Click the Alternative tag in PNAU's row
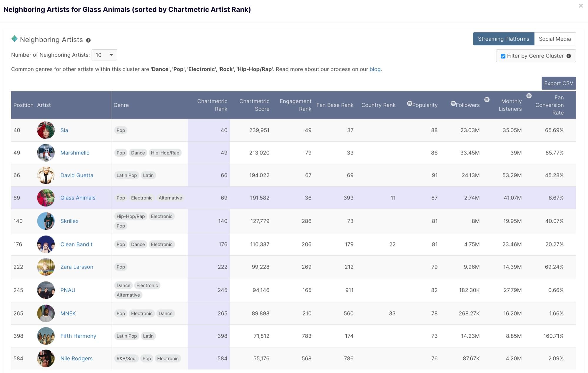The width and height of the screenshot is (588, 373). pos(128,295)
